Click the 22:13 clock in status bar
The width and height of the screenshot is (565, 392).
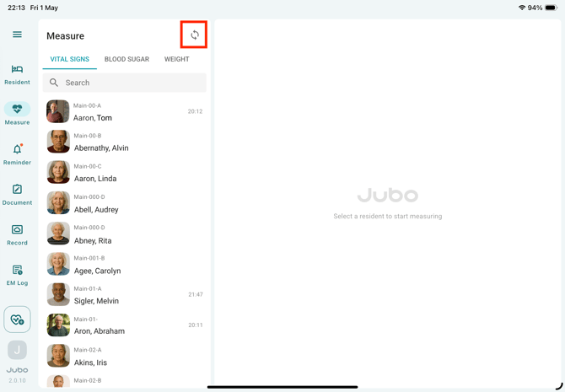coord(16,8)
